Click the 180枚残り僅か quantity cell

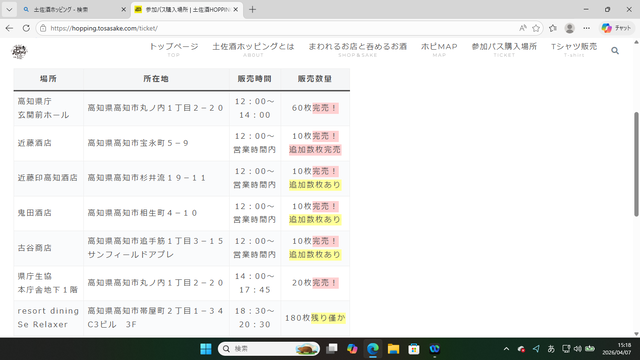click(x=315, y=318)
